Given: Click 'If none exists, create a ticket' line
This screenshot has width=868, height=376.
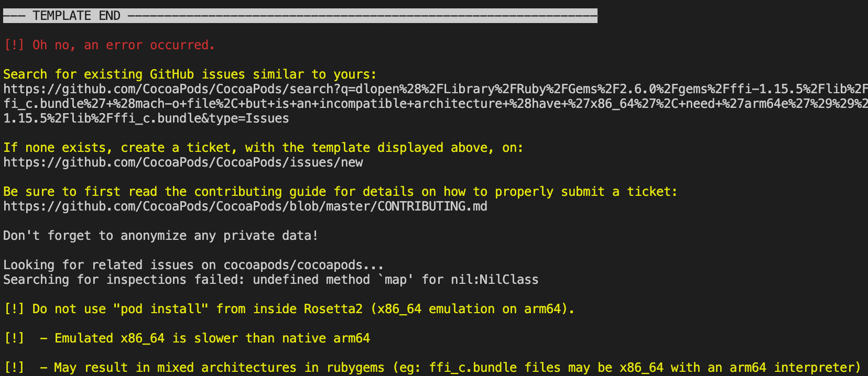Looking at the screenshot, I should [x=263, y=148].
